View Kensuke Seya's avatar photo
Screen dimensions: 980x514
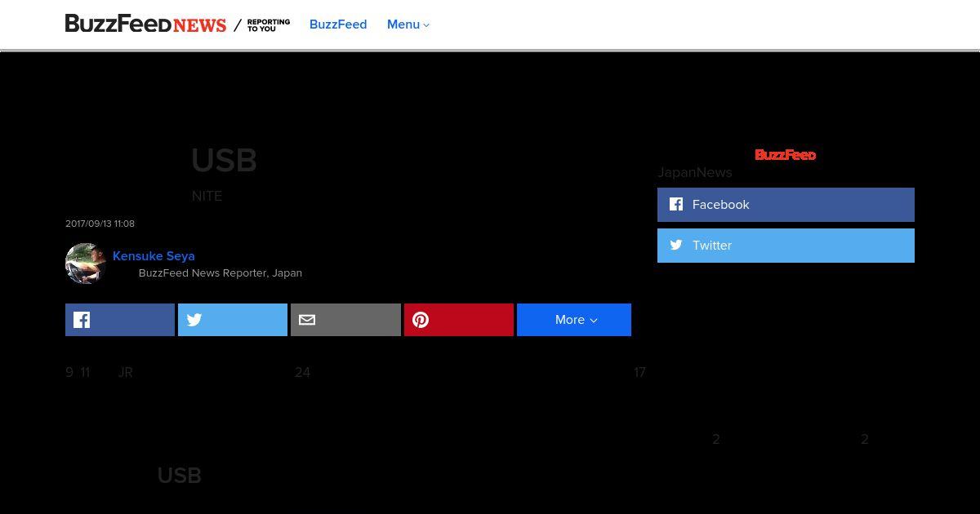(x=86, y=263)
